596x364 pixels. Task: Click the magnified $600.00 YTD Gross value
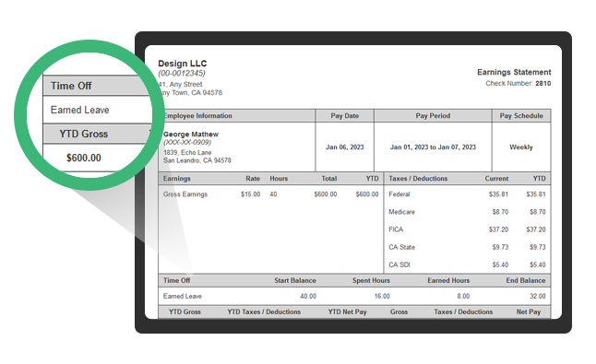coord(84,158)
